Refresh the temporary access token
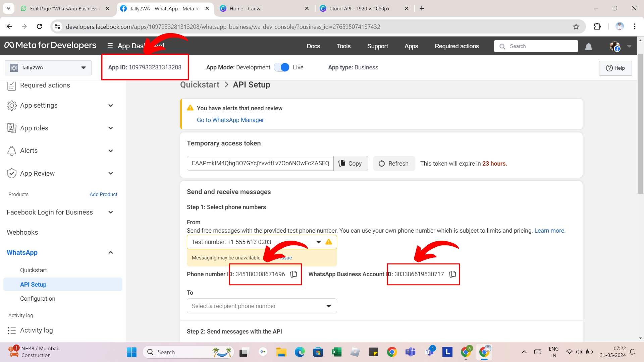 (394, 163)
